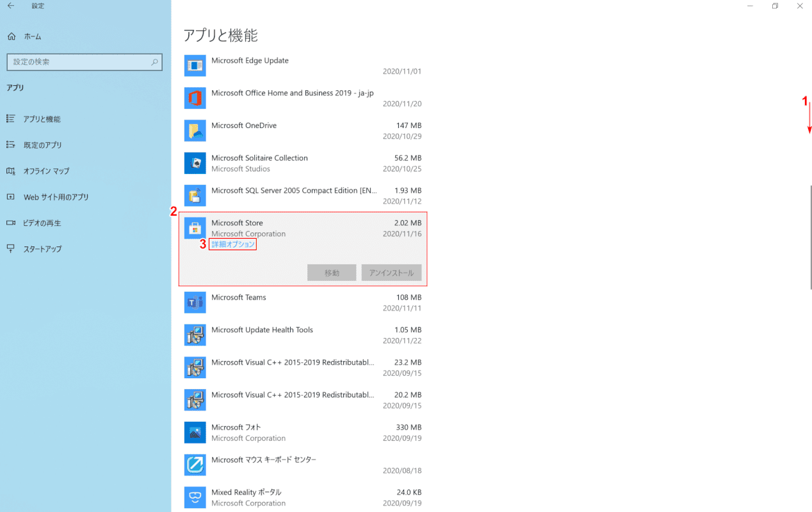Image resolution: width=812 pixels, height=512 pixels.
Task: Select the Microsoft OneDrive entry name
Action: coord(244,125)
